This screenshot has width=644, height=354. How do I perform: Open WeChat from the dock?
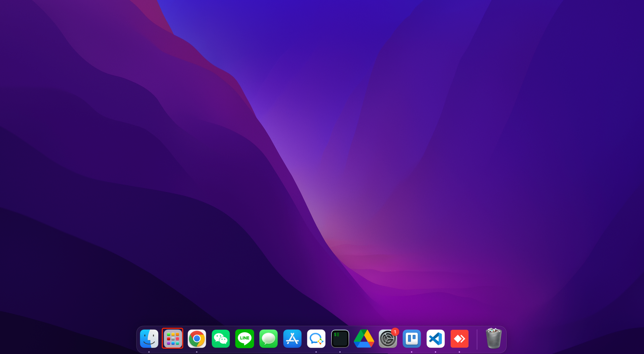point(221,339)
